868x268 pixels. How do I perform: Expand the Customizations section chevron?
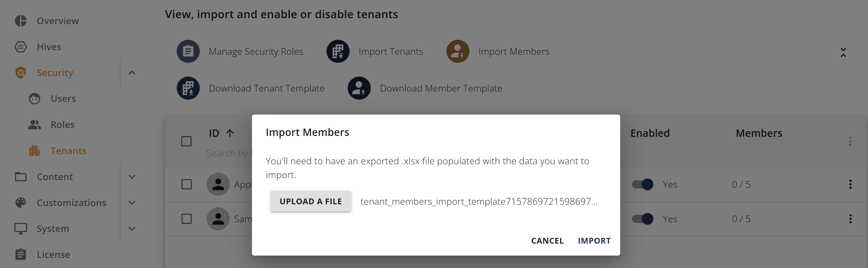[132, 203]
